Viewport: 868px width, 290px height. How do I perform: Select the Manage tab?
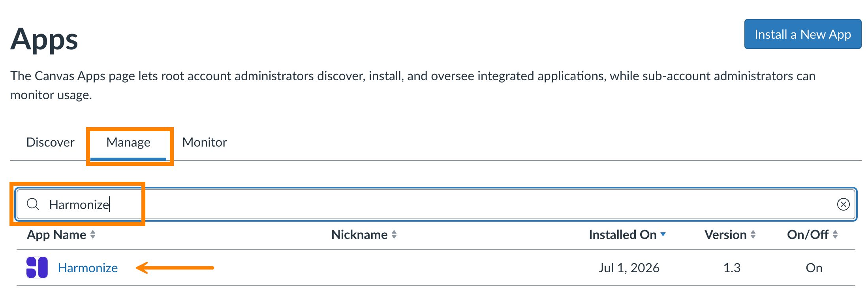click(x=128, y=142)
